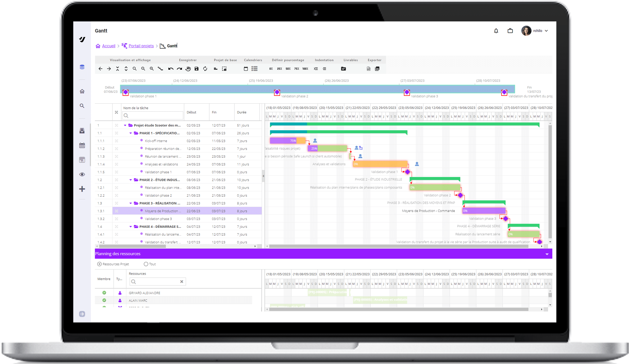Image resolution: width=629 pixels, height=364 pixels.
Task: Expand all tasks with the outward arrows icon
Action: coord(126,69)
